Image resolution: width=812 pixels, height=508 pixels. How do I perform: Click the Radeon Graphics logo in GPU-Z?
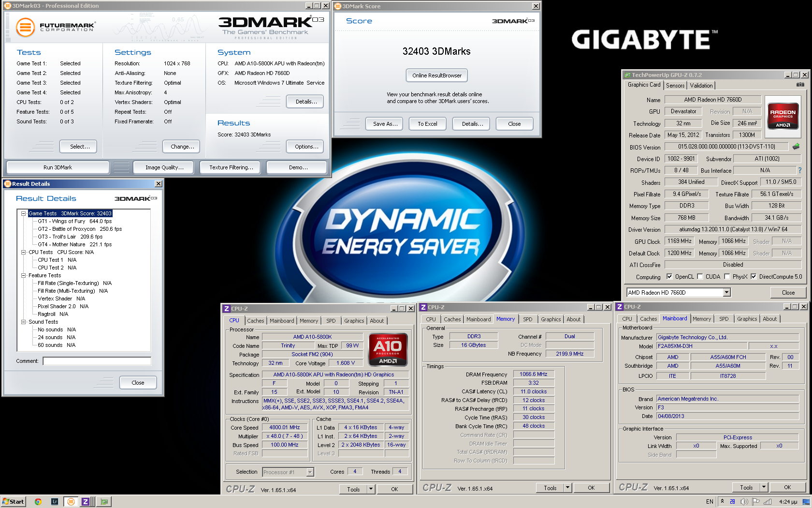783,116
